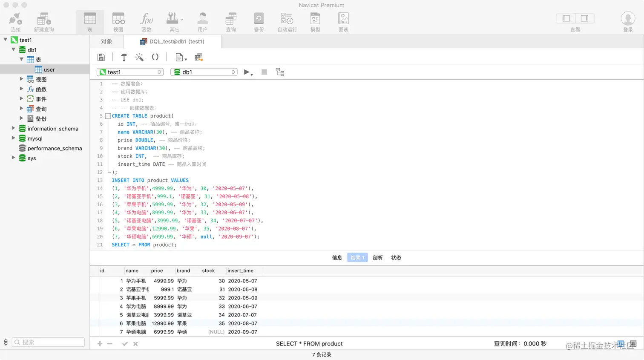
Task: Collapse the CREATE TABLE code fold marker
Action: [108, 116]
